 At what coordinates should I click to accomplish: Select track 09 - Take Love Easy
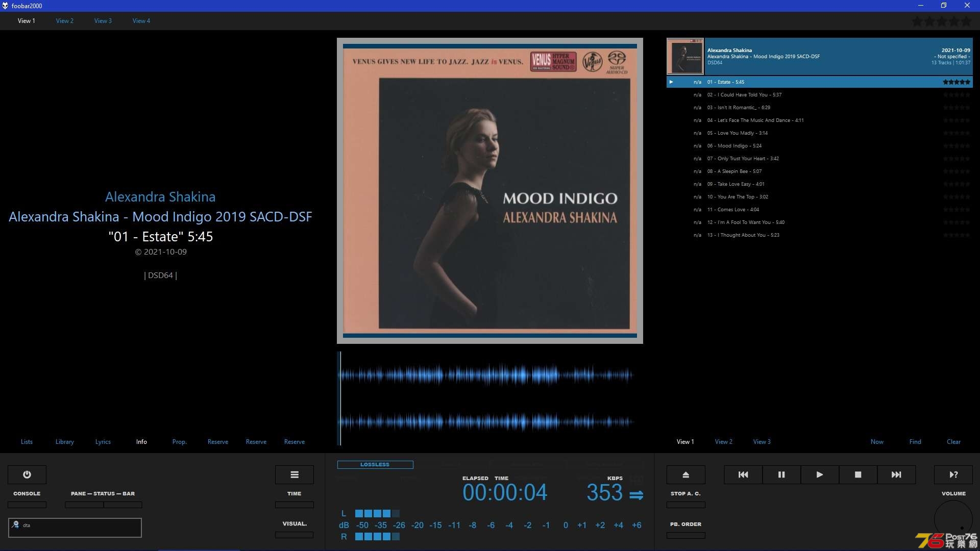820,184
